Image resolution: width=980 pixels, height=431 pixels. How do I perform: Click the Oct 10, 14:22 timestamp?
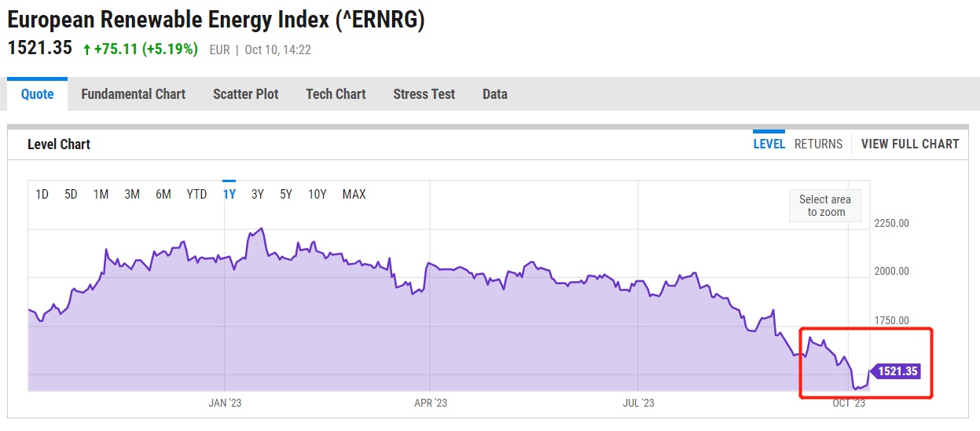(277, 49)
